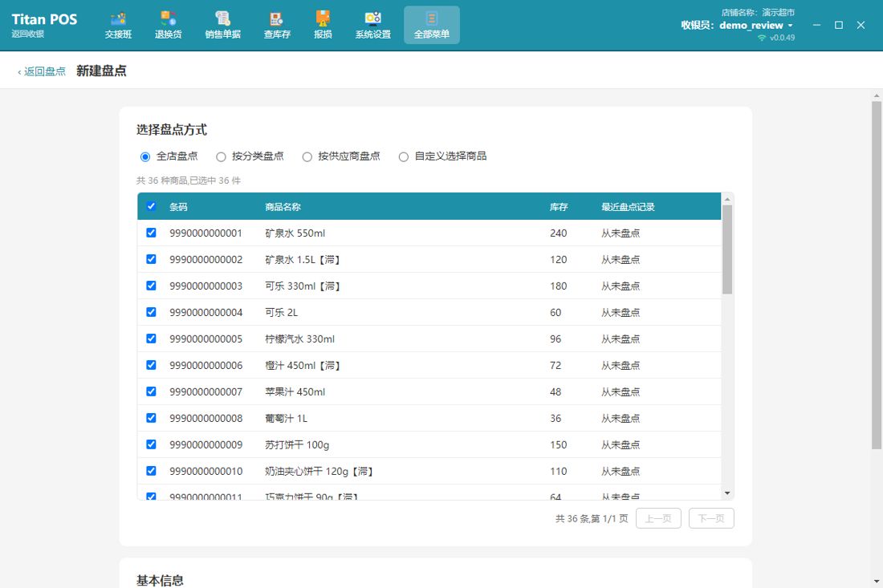Click product name 苏打饼干 100g
The width and height of the screenshot is (883, 588).
[x=297, y=444]
